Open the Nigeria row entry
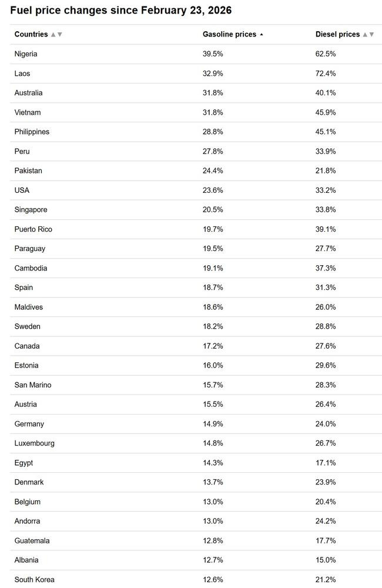Image resolution: width=382 pixels, height=588 pixels. tap(26, 54)
